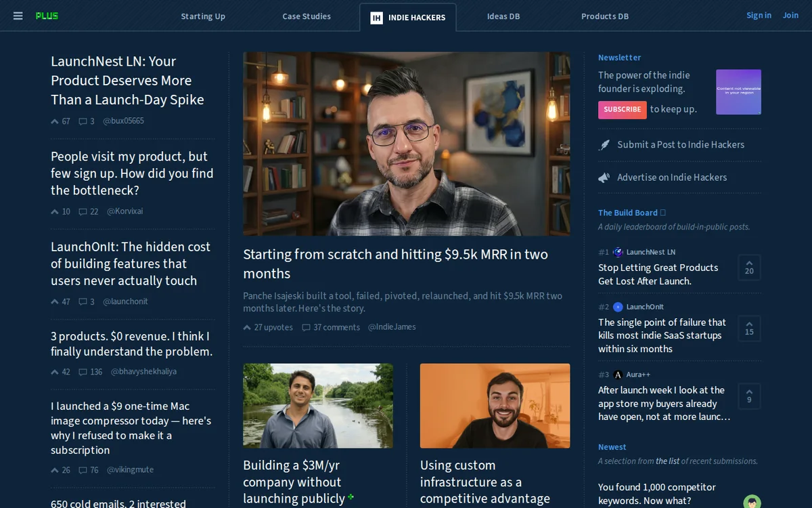The height and width of the screenshot is (508, 812).
Task: Upvote Build Board post #2 with 15 votes
Action: pos(749,328)
